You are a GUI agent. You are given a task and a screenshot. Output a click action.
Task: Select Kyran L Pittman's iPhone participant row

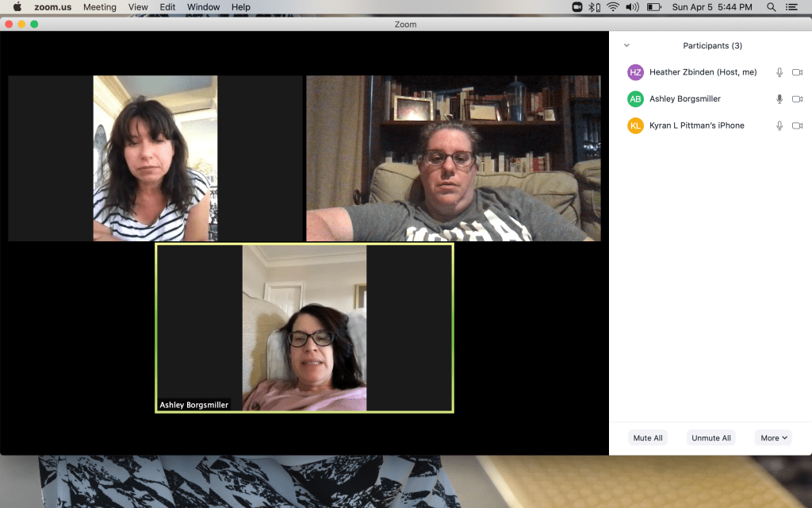(x=696, y=125)
